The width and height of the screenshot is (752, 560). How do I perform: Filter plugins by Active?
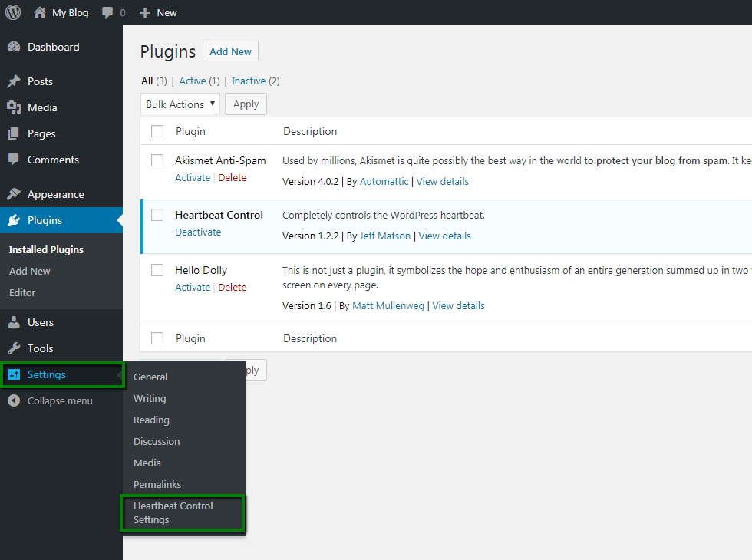[193, 81]
